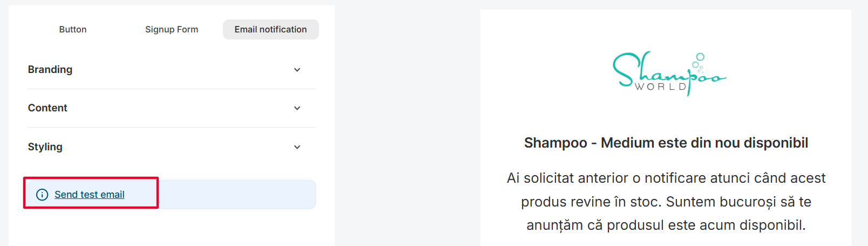
Task: Click the email heading about Shampoo - Medium
Action: pyautogui.click(x=666, y=143)
